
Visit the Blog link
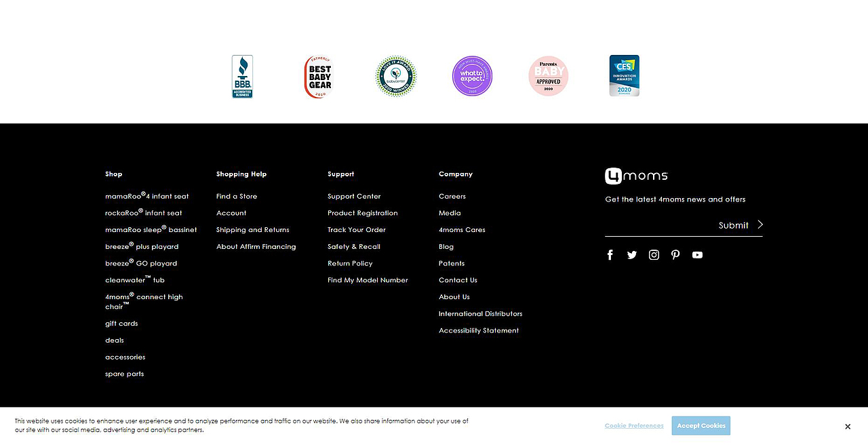tap(446, 247)
